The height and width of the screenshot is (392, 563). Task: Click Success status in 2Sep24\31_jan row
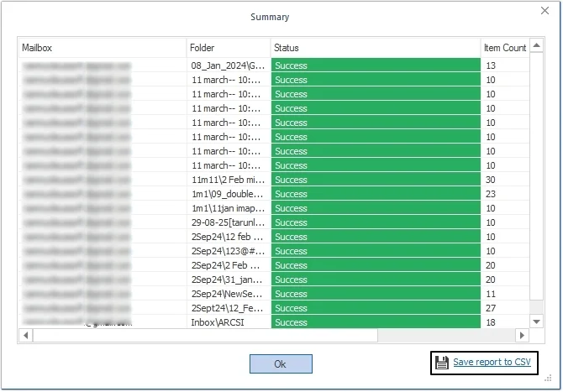376,280
